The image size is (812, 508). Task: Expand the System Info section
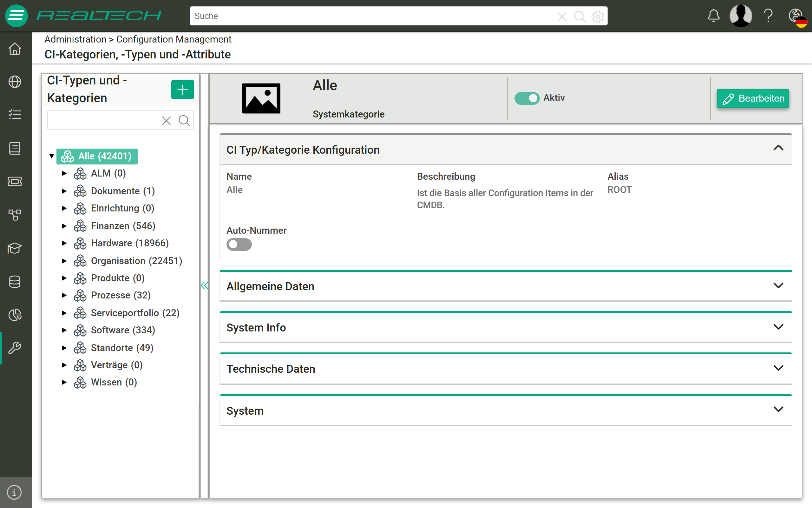click(506, 328)
